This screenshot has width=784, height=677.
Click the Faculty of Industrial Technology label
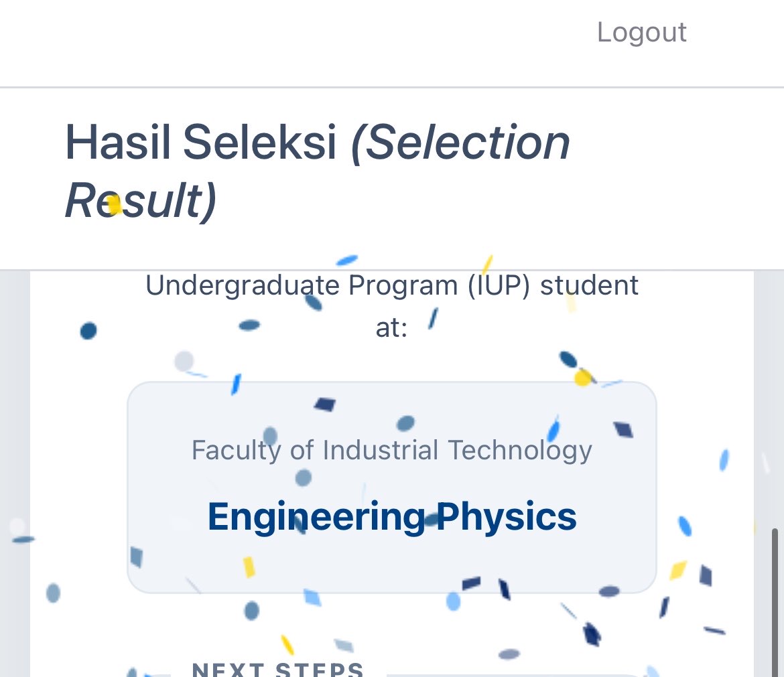(392, 450)
